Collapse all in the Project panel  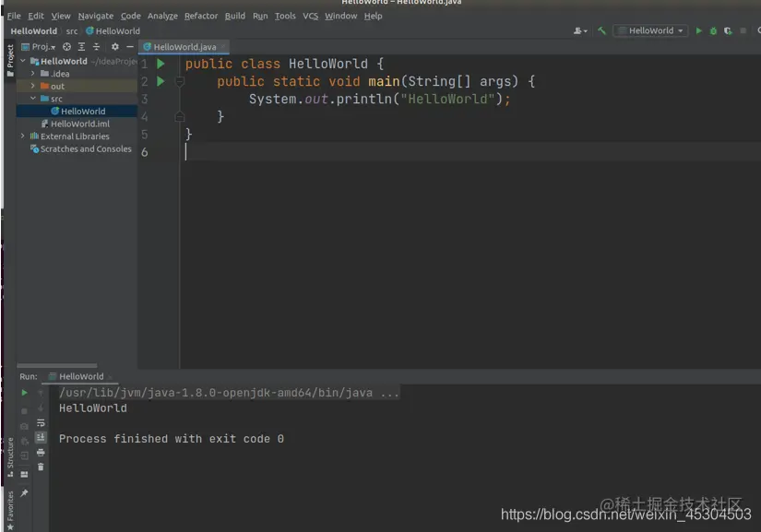tap(96, 46)
